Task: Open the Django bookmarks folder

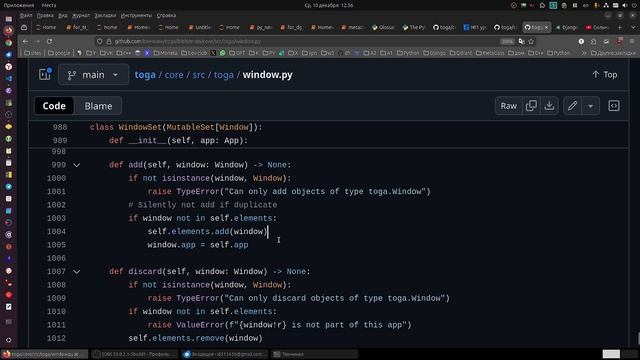Action: pyautogui.click(x=435, y=53)
